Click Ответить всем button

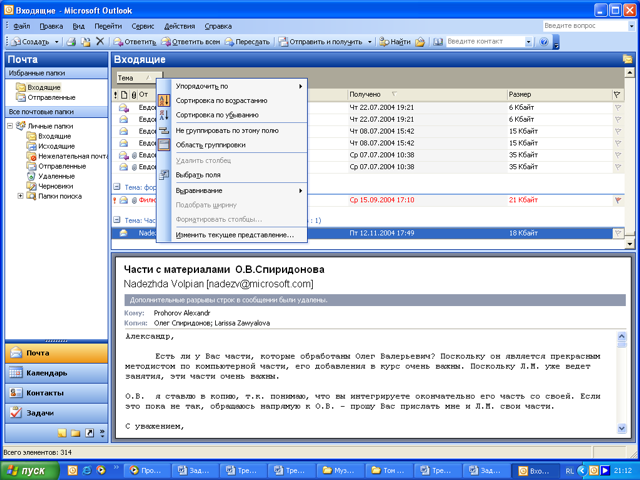click(x=190, y=42)
